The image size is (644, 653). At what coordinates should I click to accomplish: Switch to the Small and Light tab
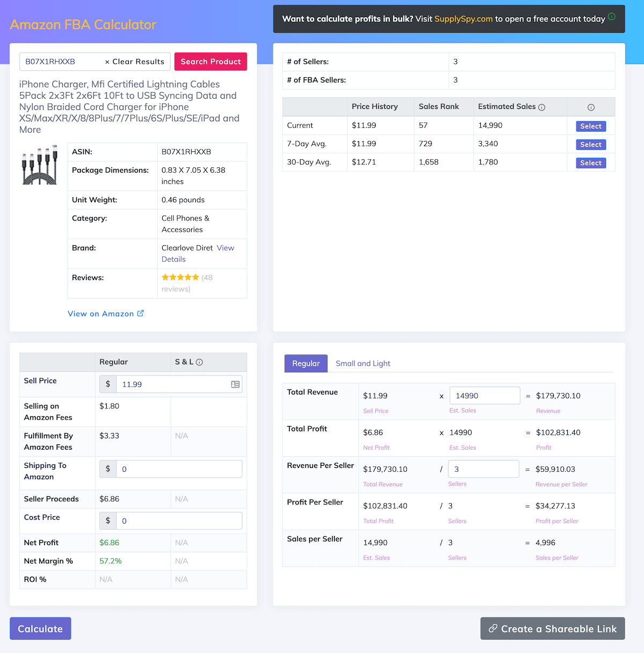[363, 363]
